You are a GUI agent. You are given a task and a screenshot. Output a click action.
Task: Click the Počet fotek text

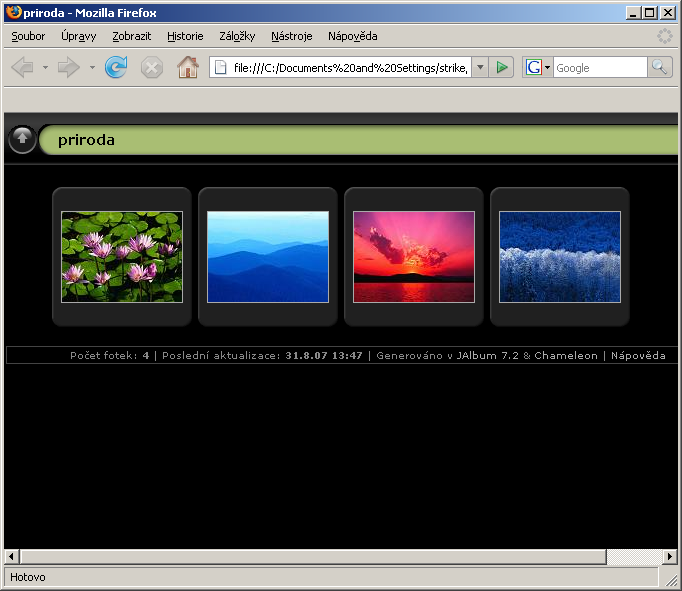coord(104,355)
